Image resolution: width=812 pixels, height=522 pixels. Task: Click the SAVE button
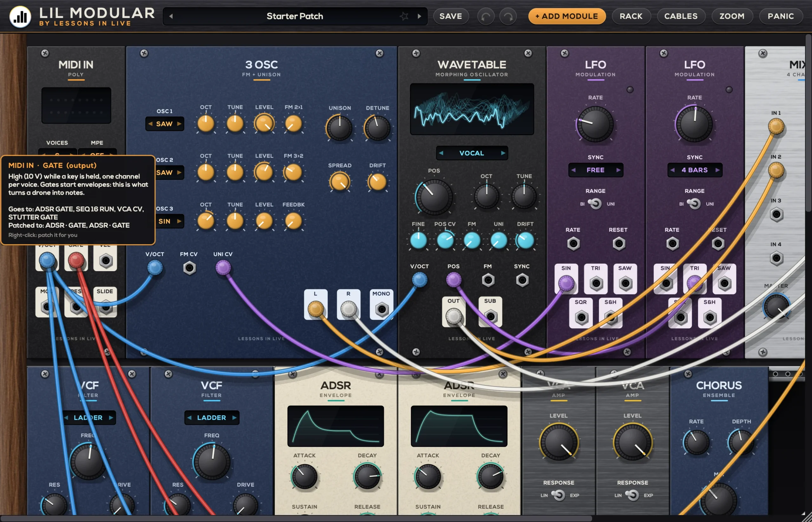451,16
